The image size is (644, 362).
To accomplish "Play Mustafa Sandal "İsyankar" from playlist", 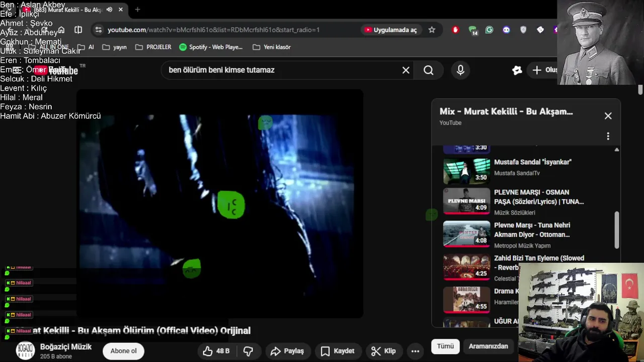I will click(532, 162).
